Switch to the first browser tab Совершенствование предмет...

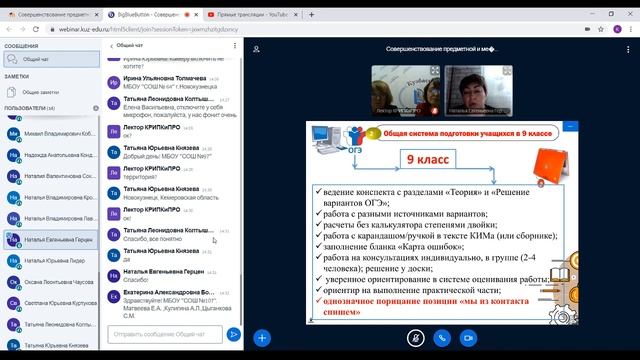click(52, 15)
